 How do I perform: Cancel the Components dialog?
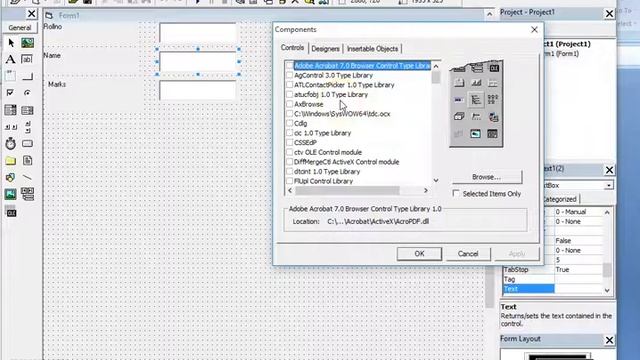tap(468, 253)
